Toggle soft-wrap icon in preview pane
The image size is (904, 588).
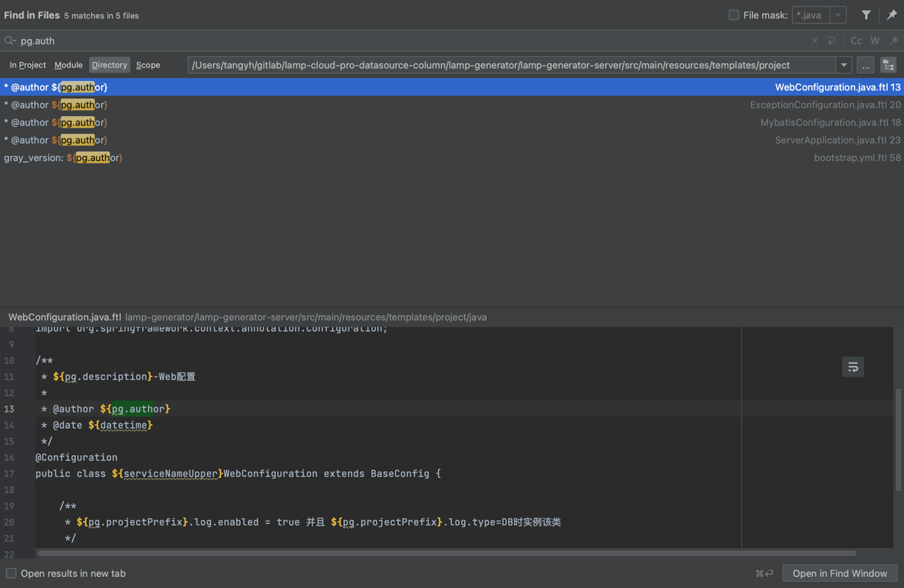[853, 367]
